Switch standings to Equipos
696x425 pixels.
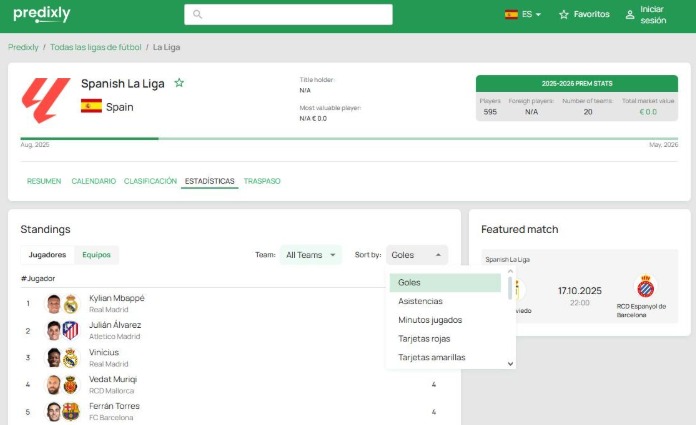pos(96,255)
